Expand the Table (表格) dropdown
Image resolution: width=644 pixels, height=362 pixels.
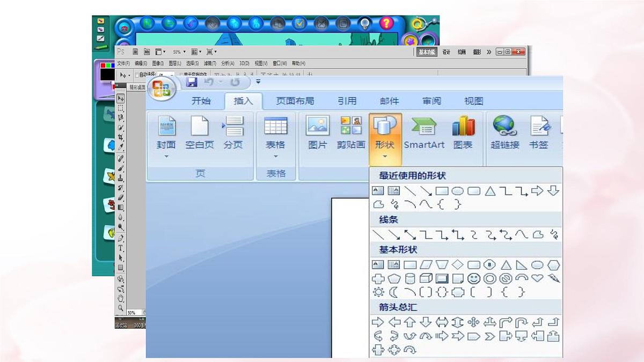(x=276, y=157)
